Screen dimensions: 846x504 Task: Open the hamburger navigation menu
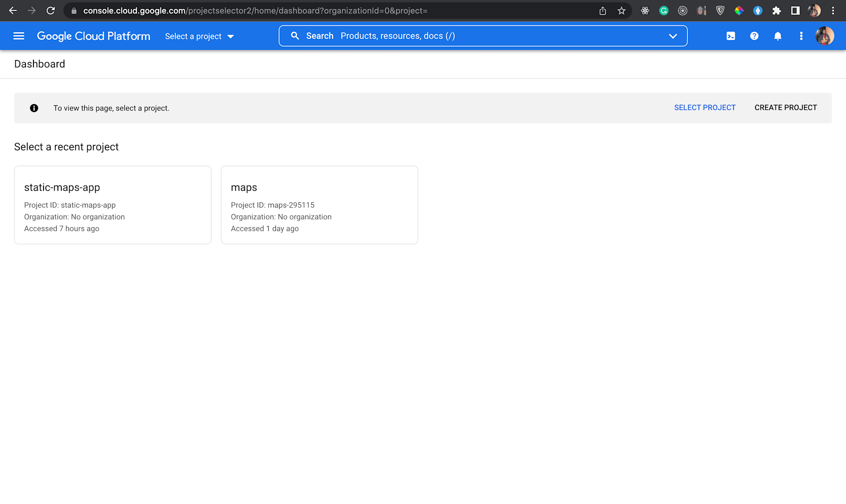(x=19, y=36)
